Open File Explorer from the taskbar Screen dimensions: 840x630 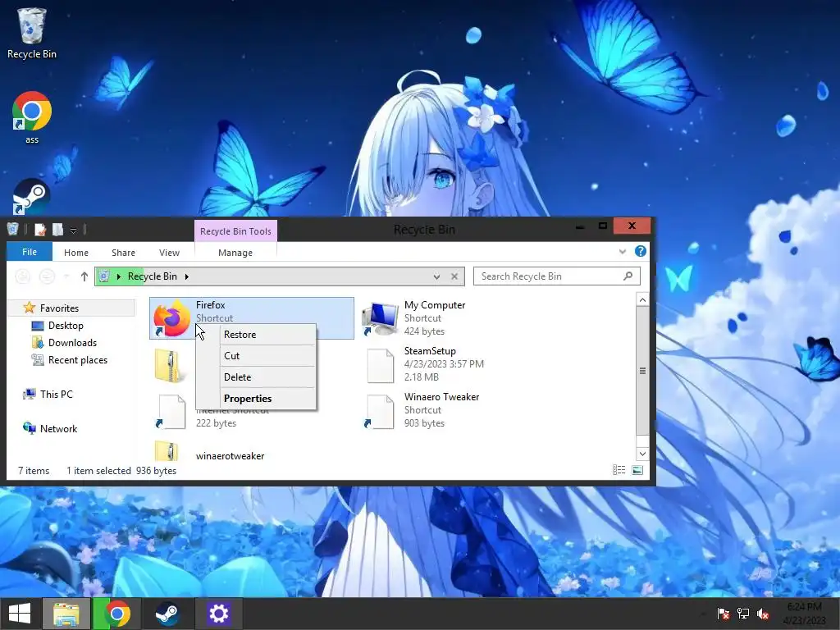66,614
